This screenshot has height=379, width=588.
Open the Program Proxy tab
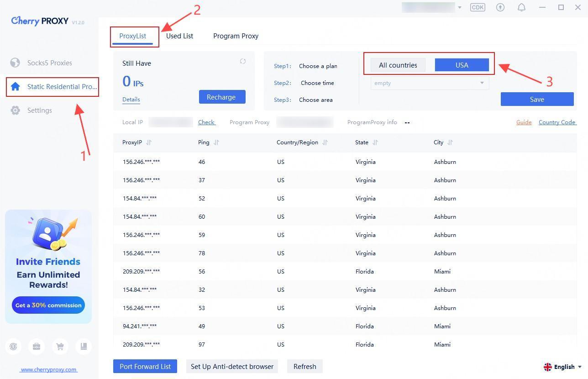point(236,36)
